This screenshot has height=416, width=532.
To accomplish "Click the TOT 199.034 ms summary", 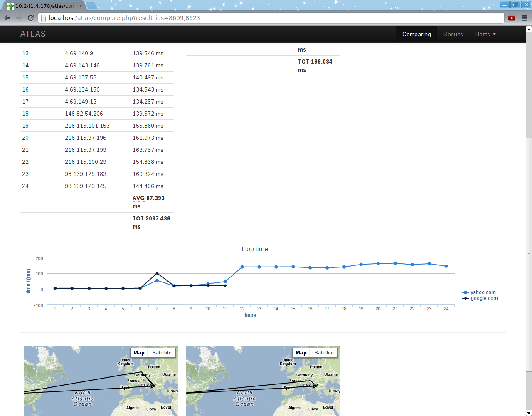I will pos(315,66).
